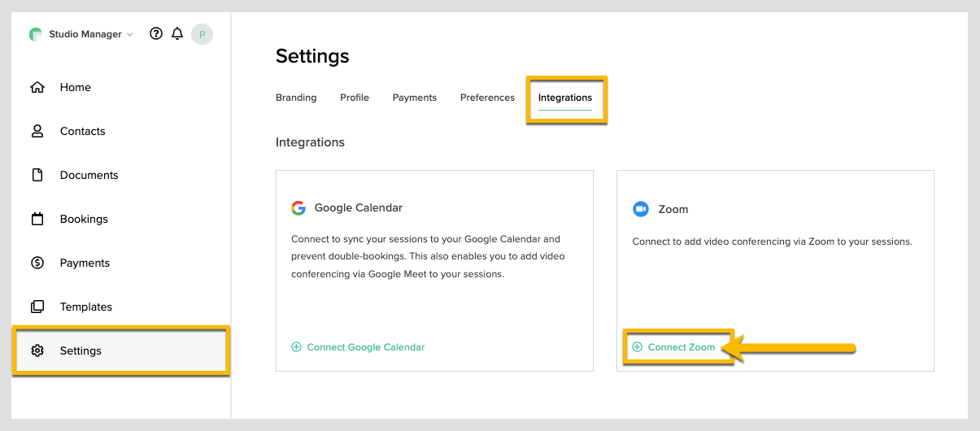Click Connect Google Calendar link
980x431 pixels.
click(x=365, y=347)
